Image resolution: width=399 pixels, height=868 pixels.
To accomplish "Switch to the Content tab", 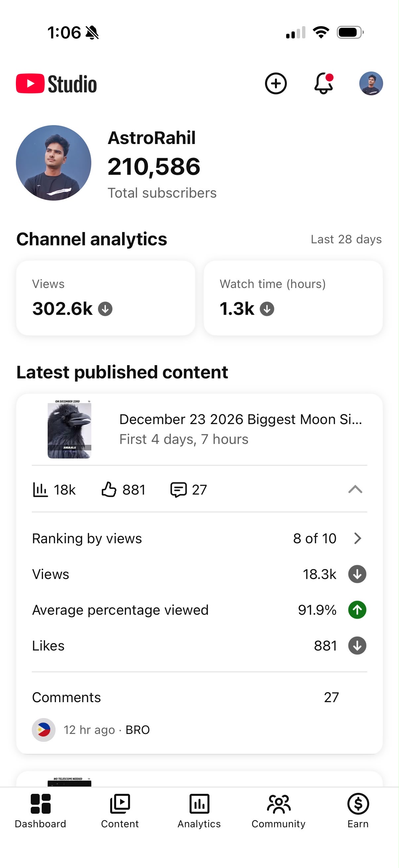I will click(x=120, y=810).
